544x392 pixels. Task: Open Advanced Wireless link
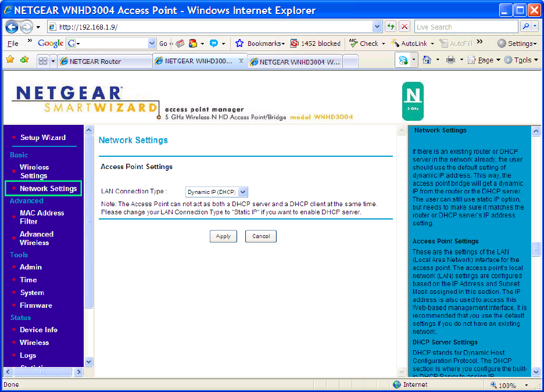click(37, 239)
